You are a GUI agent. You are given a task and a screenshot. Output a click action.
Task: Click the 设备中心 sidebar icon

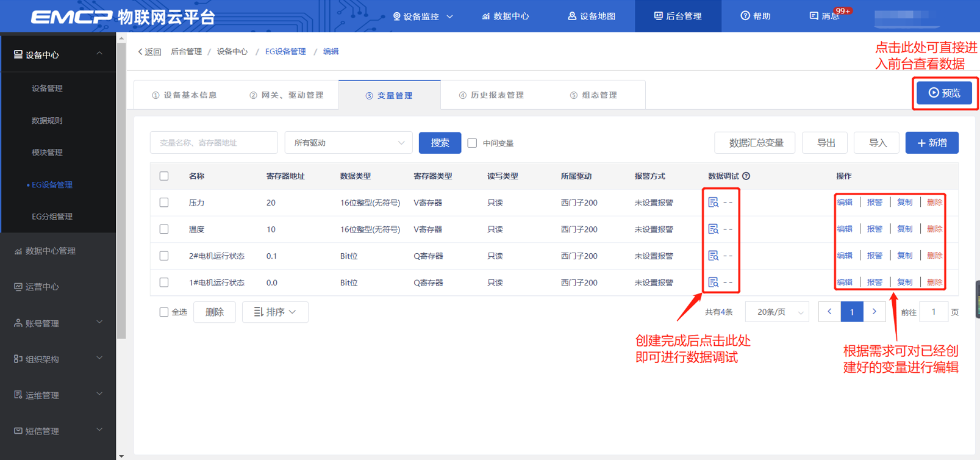click(x=18, y=55)
